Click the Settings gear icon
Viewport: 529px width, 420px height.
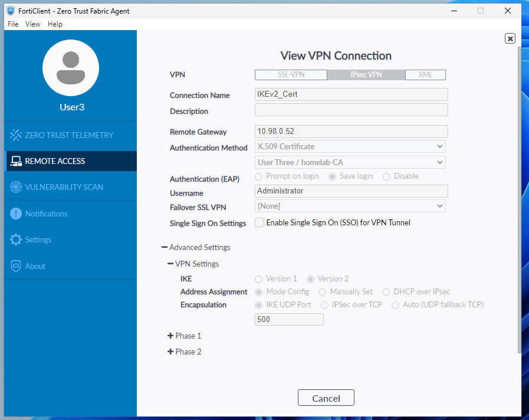[15, 239]
